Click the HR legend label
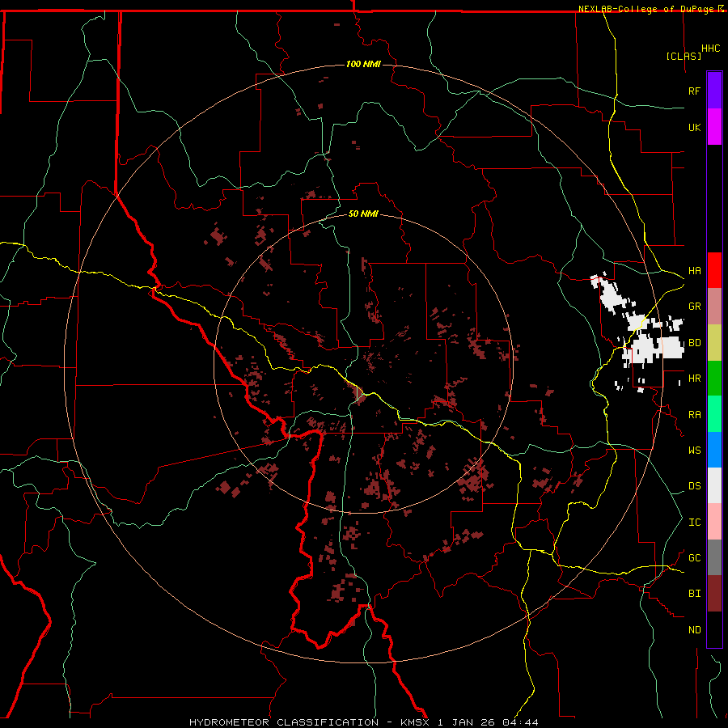Image resolution: width=728 pixels, height=728 pixels. coord(694,379)
